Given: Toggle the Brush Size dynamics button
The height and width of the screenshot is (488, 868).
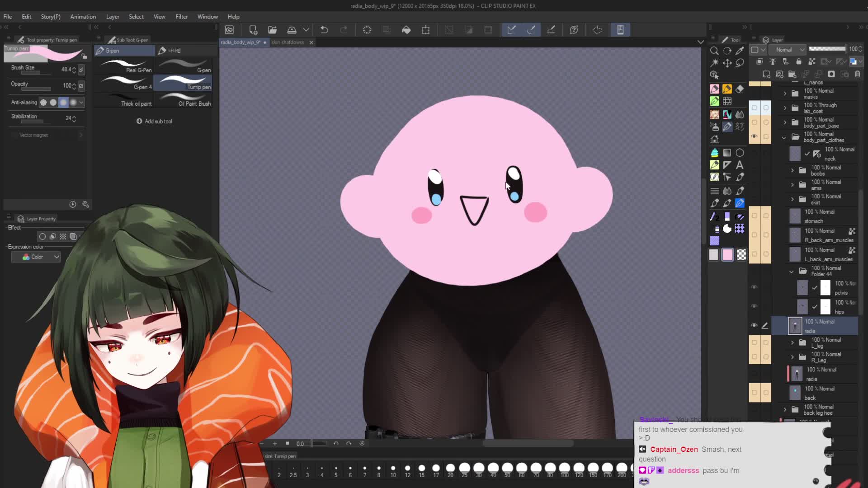Looking at the screenshot, I should point(81,70).
